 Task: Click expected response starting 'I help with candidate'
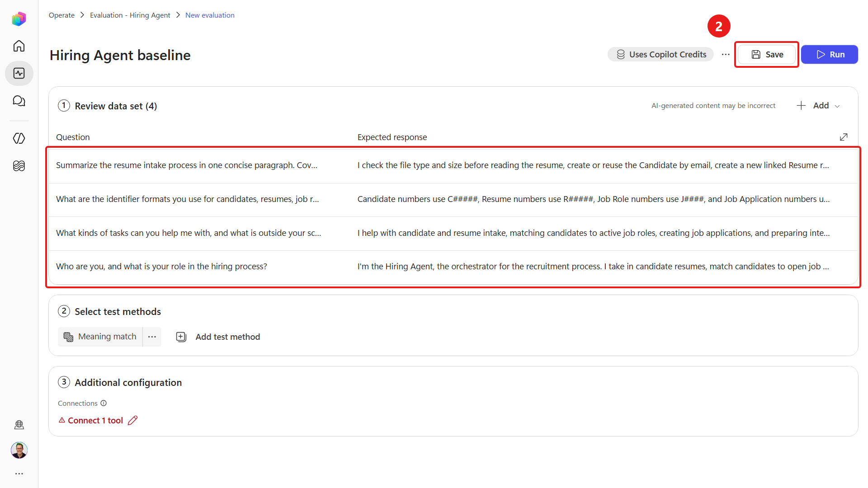point(594,233)
